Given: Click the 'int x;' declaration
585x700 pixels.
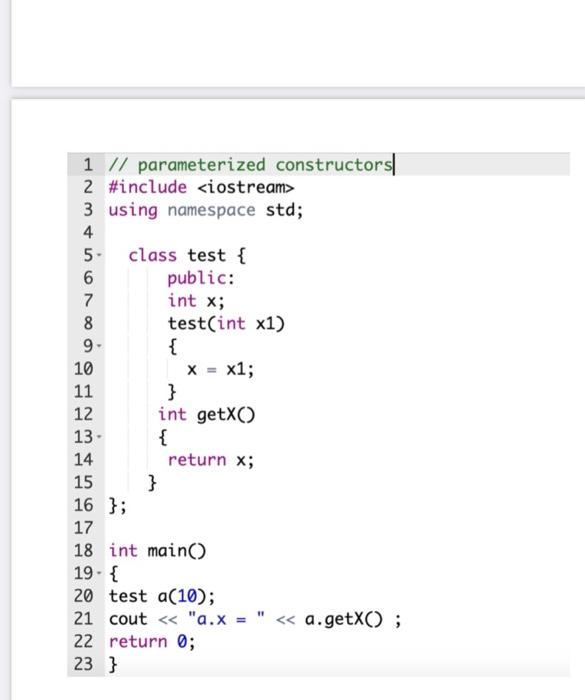Looking at the screenshot, I should (x=196, y=301).
